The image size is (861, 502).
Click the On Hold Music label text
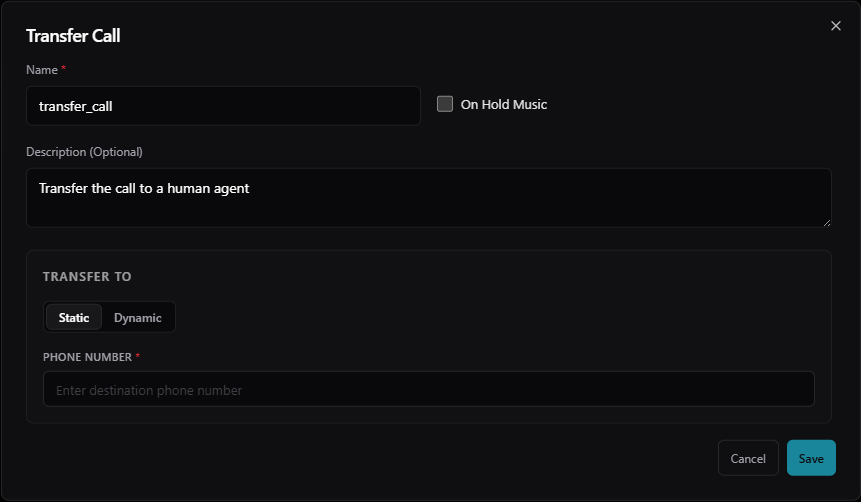click(x=503, y=104)
